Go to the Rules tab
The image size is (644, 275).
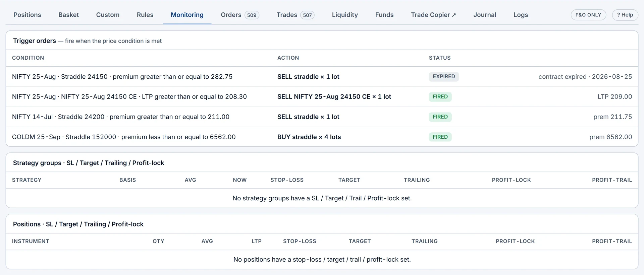(x=145, y=15)
